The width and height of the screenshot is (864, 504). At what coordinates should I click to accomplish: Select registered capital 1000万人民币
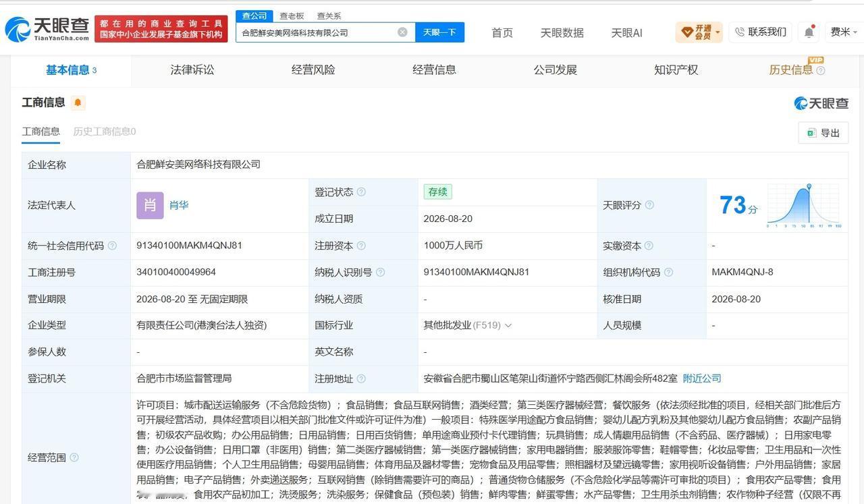(453, 246)
